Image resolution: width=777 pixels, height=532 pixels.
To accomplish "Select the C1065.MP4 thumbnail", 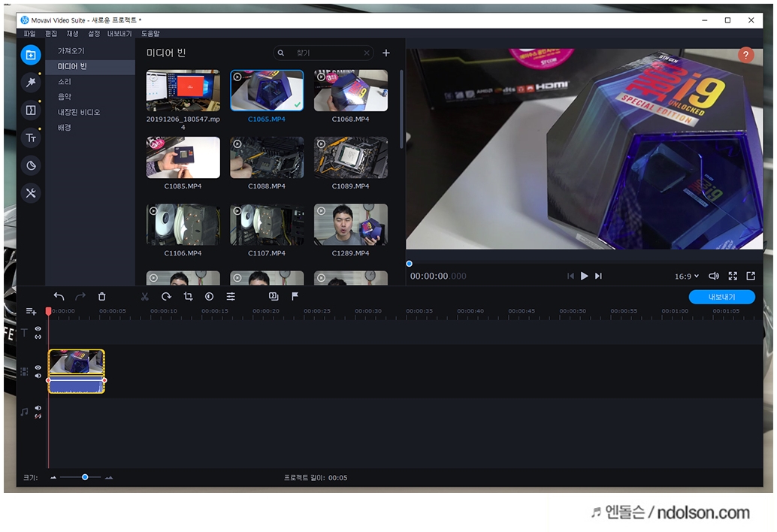I will (x=267, y=90).
